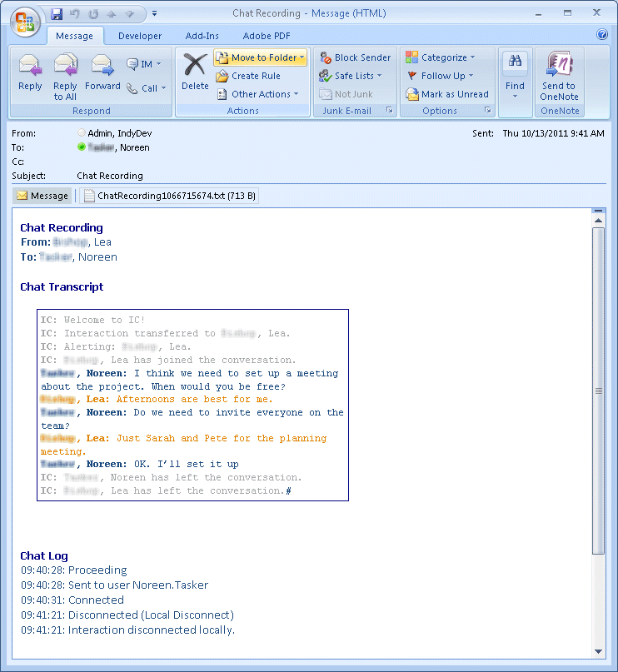Click the Create Rule button
Image resolution: width=618 pixels, height=672 pixels.
click(248, 76)
